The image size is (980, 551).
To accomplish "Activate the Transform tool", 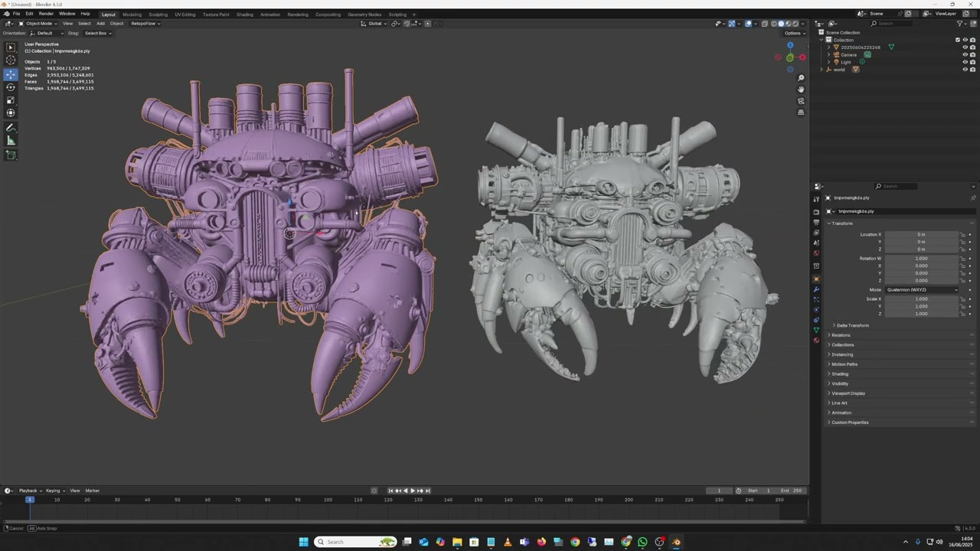I will coord(11,113).
